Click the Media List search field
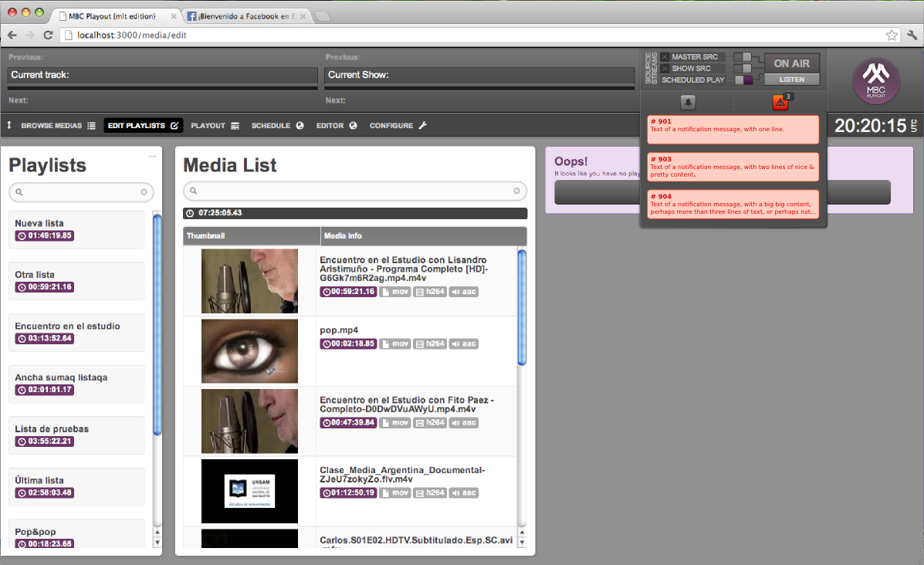Viewport: 924px width, 565px height. click(x=355, y=191)
